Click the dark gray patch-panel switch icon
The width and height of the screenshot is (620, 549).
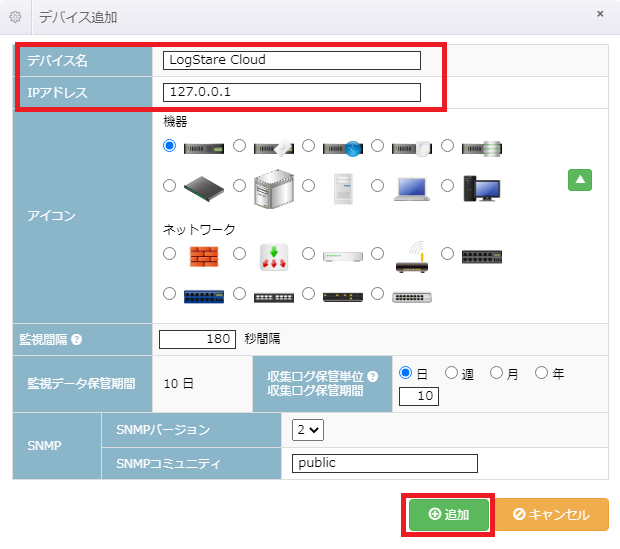click(x=274, y=297)
